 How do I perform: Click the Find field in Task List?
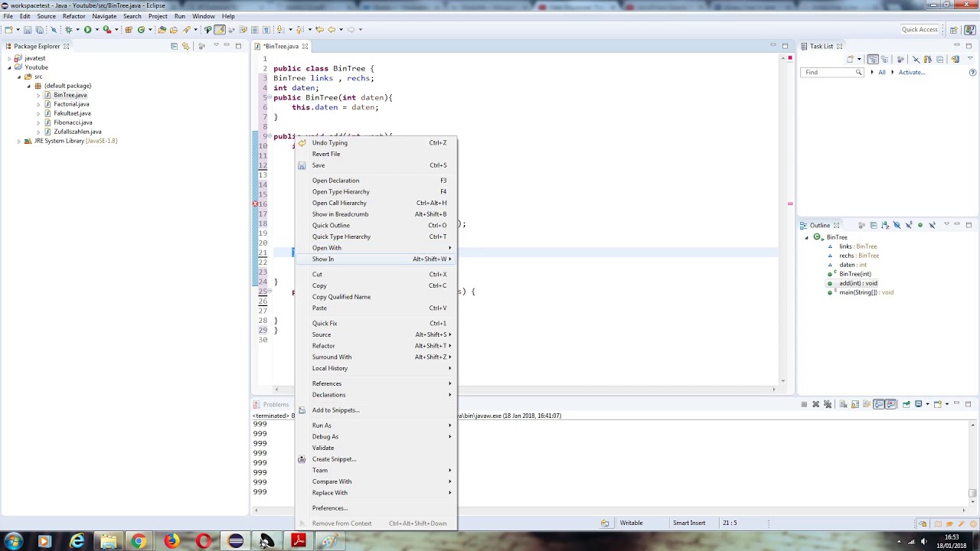[x=831, y=72]
